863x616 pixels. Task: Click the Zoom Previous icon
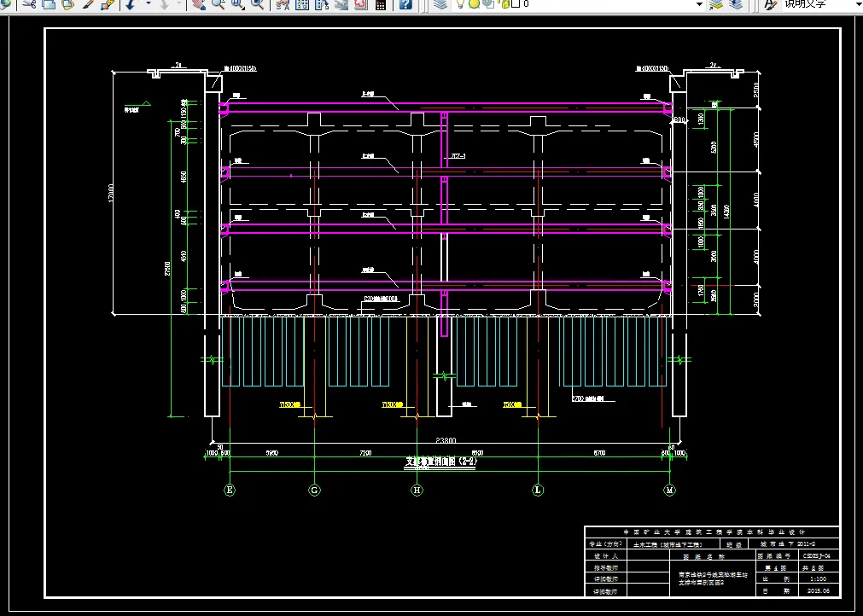(257, 4)
